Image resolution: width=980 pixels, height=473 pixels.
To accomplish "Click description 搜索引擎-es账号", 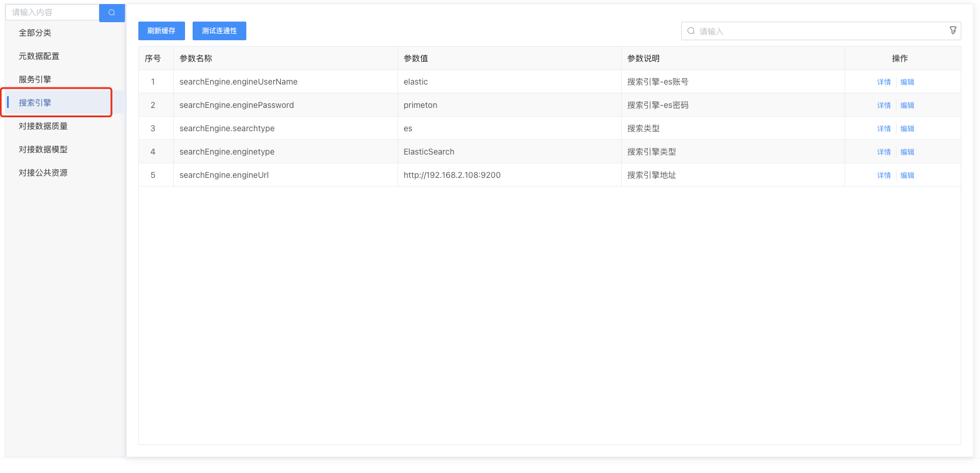I will pyautogui.click(x=658, y=82).
